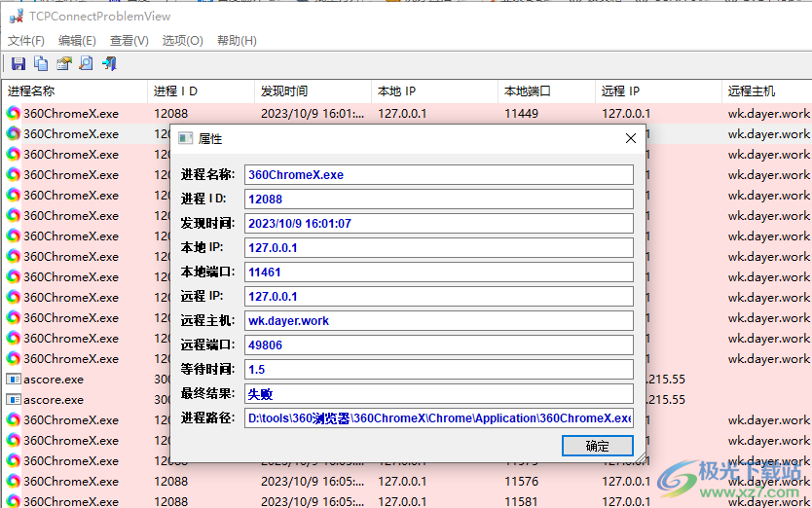
Task: Click the 360ChromeX icon in the row with port 11449
Action: pos(14,114)
